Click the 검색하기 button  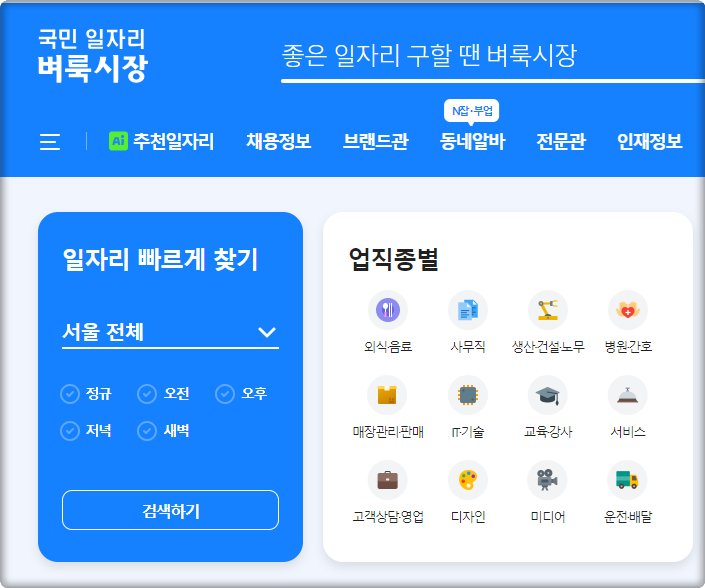click(170, 510)
